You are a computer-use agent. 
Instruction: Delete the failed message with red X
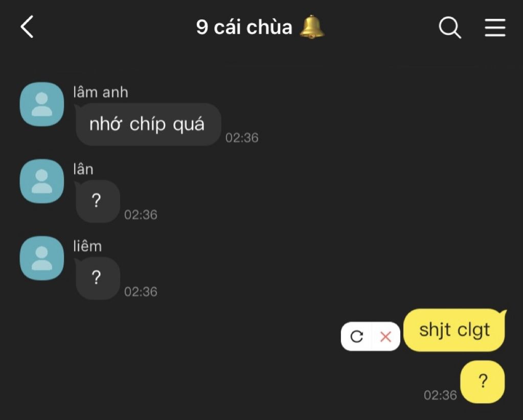pyautogui.click(x=385, y=336)
